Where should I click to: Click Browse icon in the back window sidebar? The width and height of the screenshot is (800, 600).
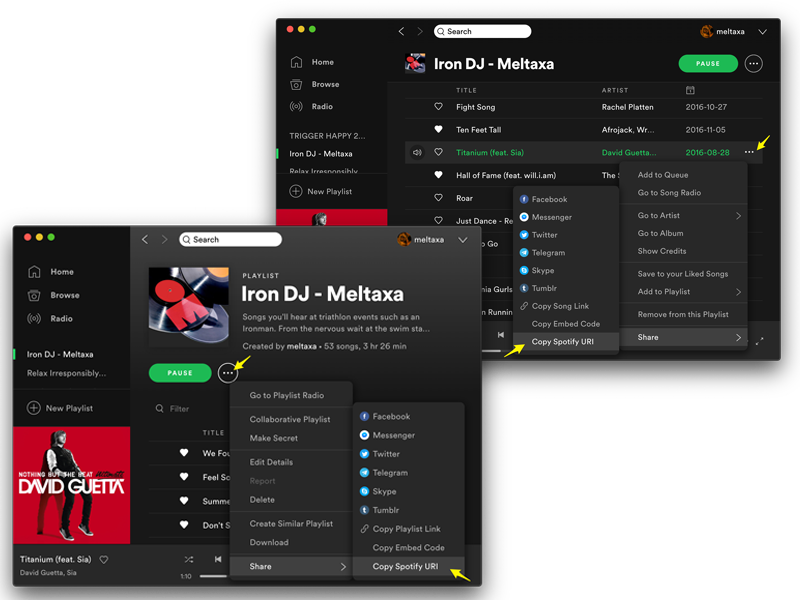point(296,84)
